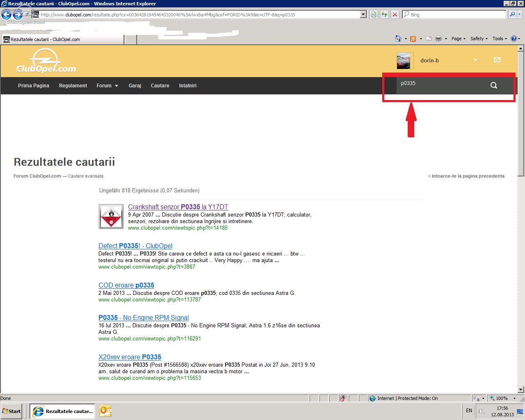The image size is (525, 420).
Task: Click the vertical scrollbar down arrow
Action: (x=521, y=390)
